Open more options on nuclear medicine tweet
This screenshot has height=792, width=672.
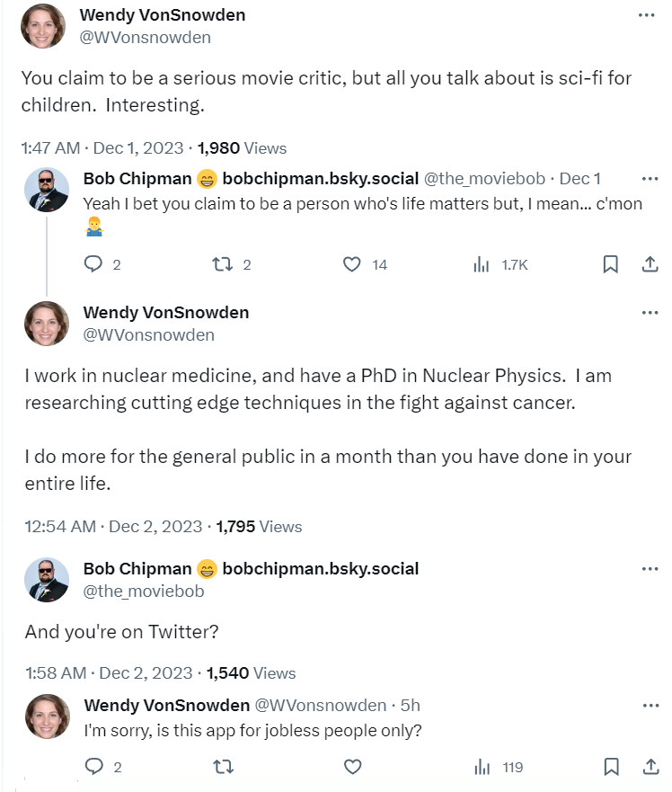(650, 313)
